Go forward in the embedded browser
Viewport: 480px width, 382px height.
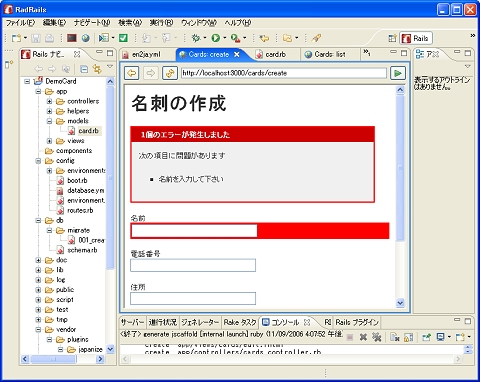151,73
